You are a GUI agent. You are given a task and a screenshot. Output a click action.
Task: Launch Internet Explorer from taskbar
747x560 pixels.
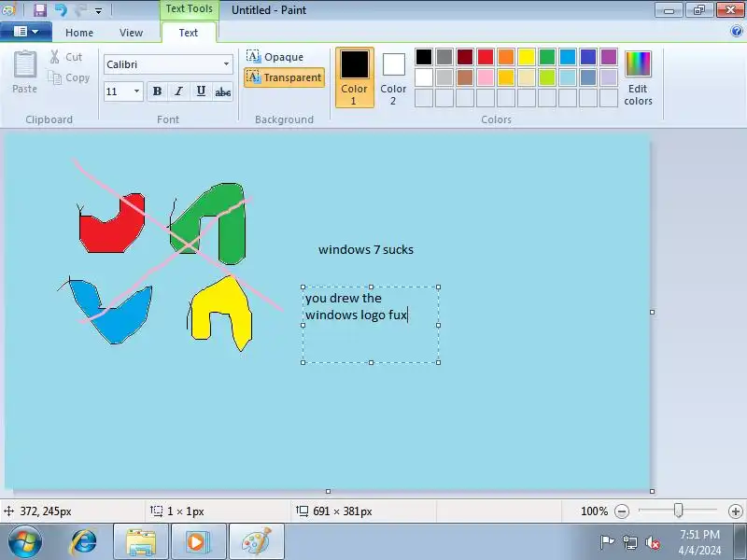click(x=83, y=542)
